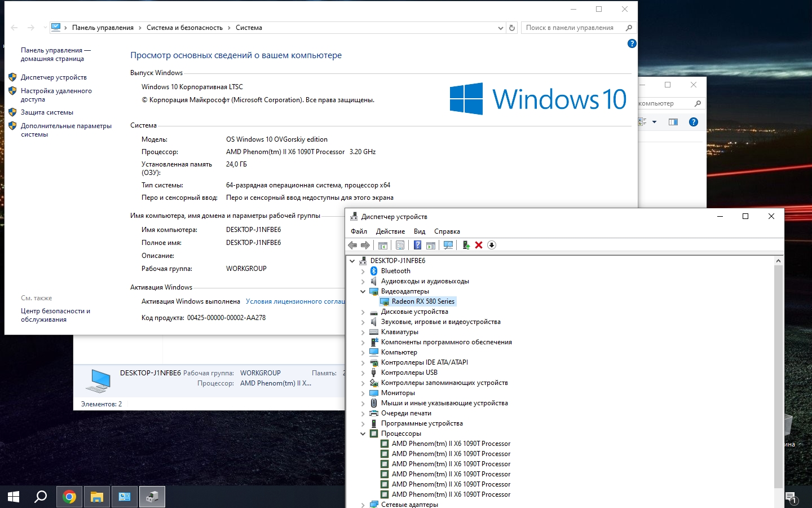This screenshot has height=508, width=812.
Task: Click the Properties icon in Device Manager toolbar
Action: coord(400,245)
